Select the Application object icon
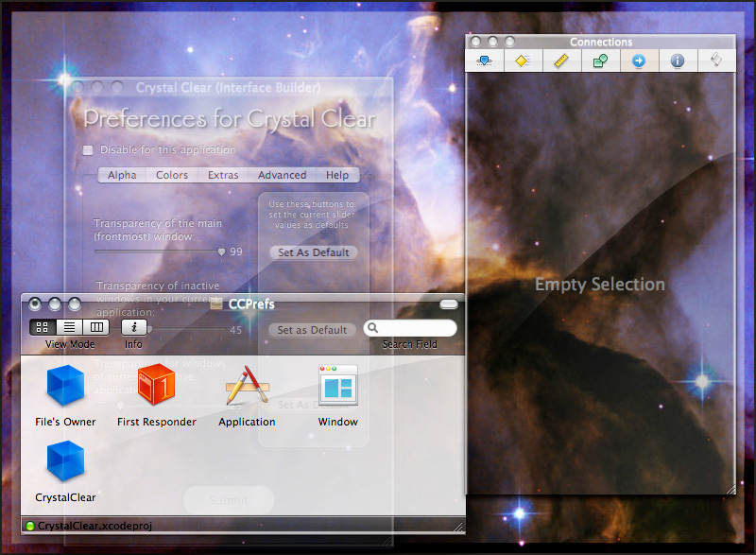Image resolution: width=756 pixels, height=555 pixels. pos(247,385)
